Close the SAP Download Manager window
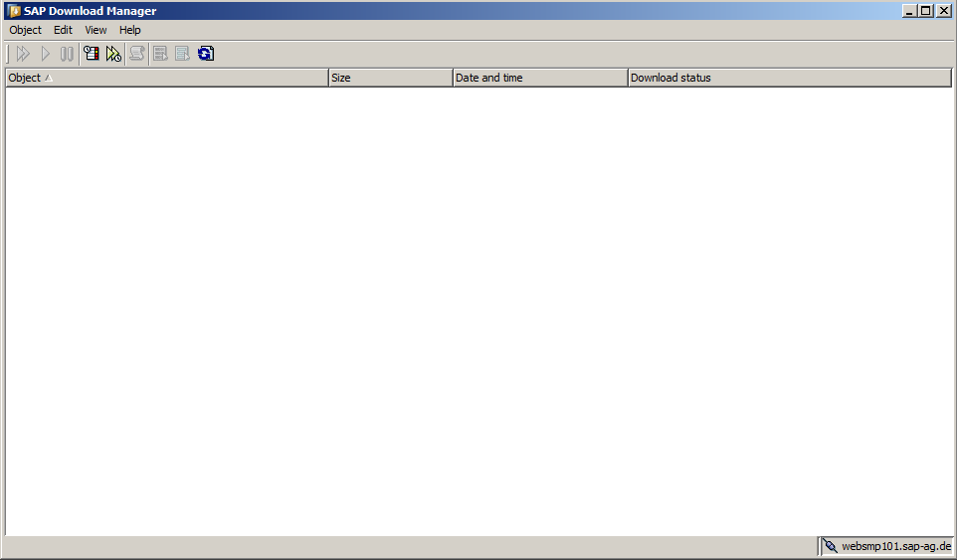Screen dimensions: 957x560 click(x=944, y=11)
